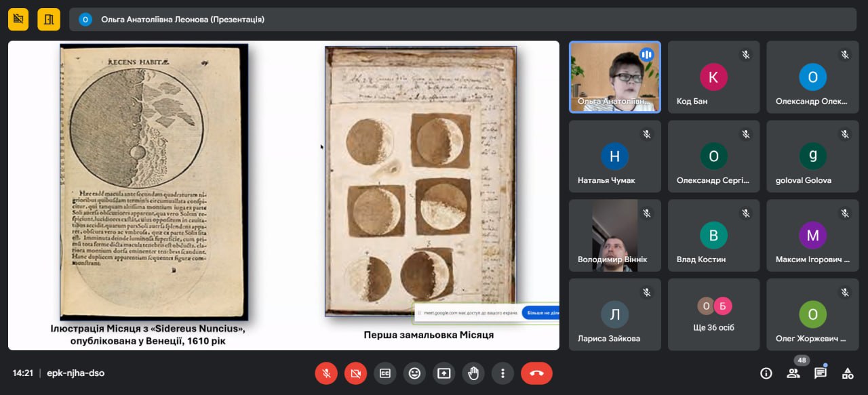Open the chat panel

821,373
